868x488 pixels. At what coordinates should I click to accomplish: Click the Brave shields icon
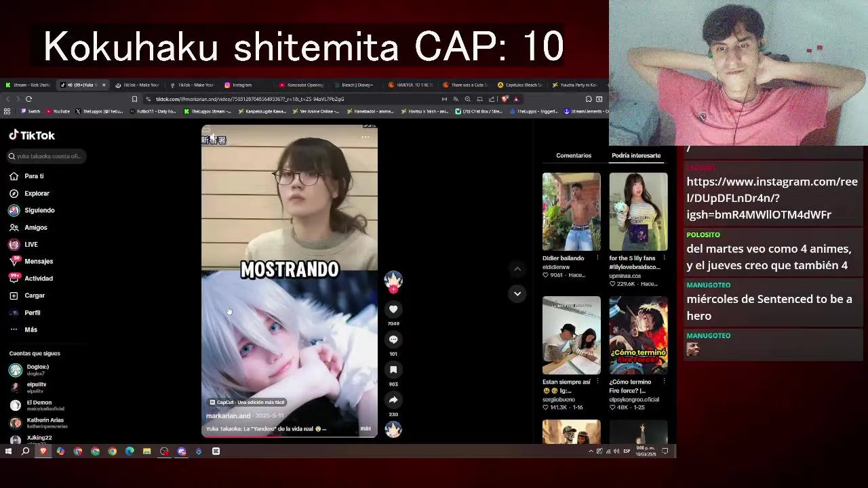pos(505,99)
